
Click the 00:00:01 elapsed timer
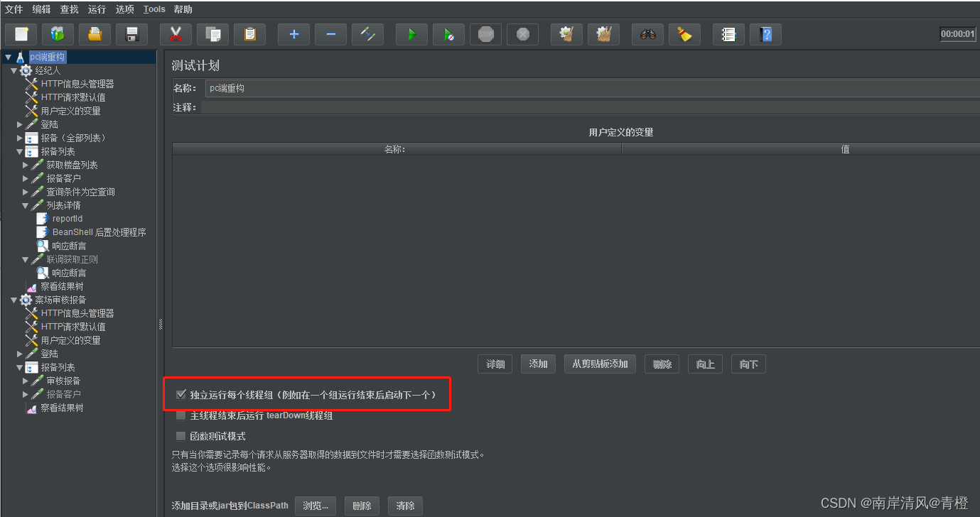pos(958,34)
